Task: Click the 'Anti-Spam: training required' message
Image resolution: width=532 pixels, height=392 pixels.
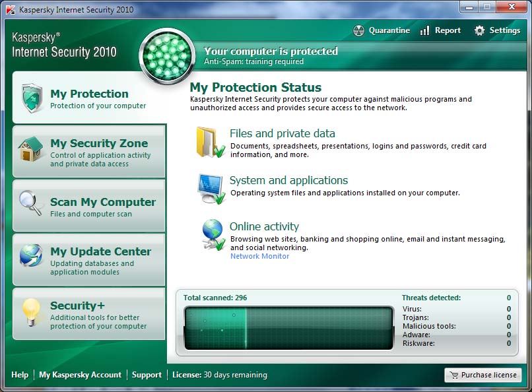Action: click(253, 61)
